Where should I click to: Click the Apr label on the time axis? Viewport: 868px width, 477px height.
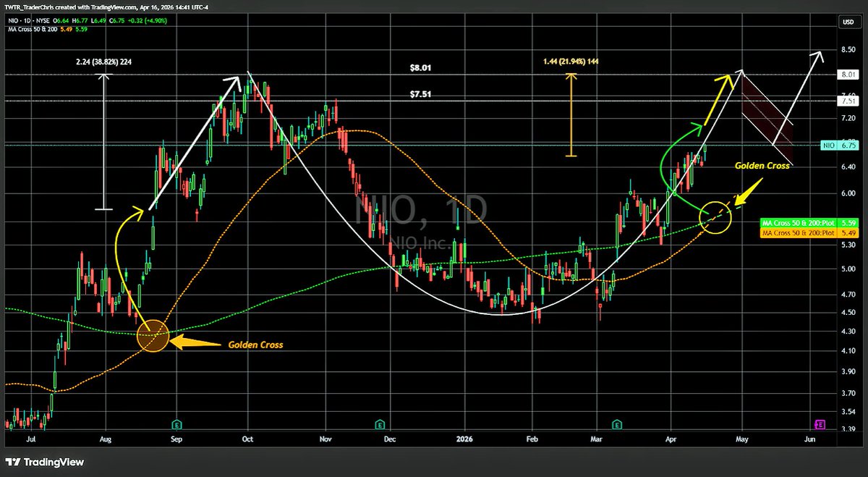coord(670,439)
